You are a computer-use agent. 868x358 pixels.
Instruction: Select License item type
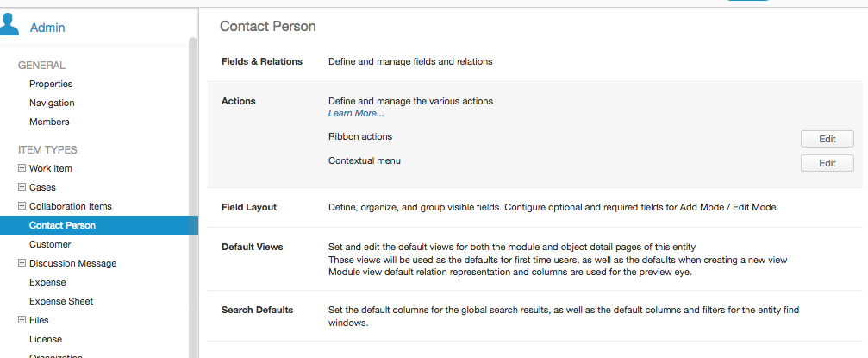pyautogui.click(x=46, y=339)
